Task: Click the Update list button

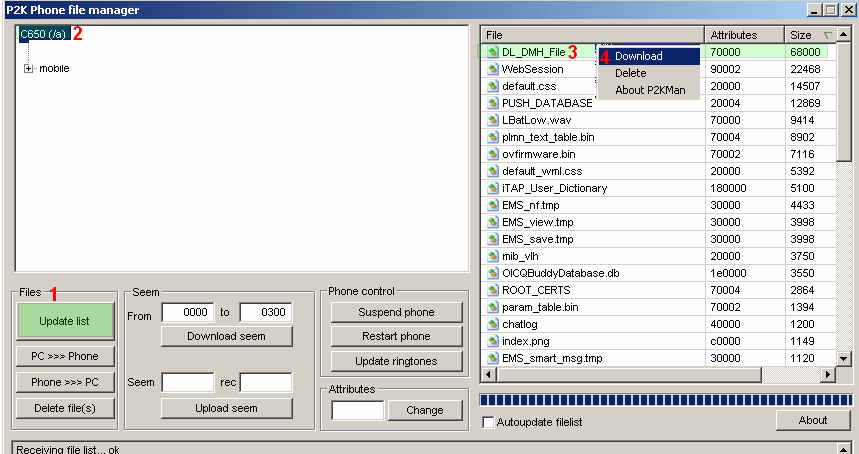Action: (x=65, y=321)
